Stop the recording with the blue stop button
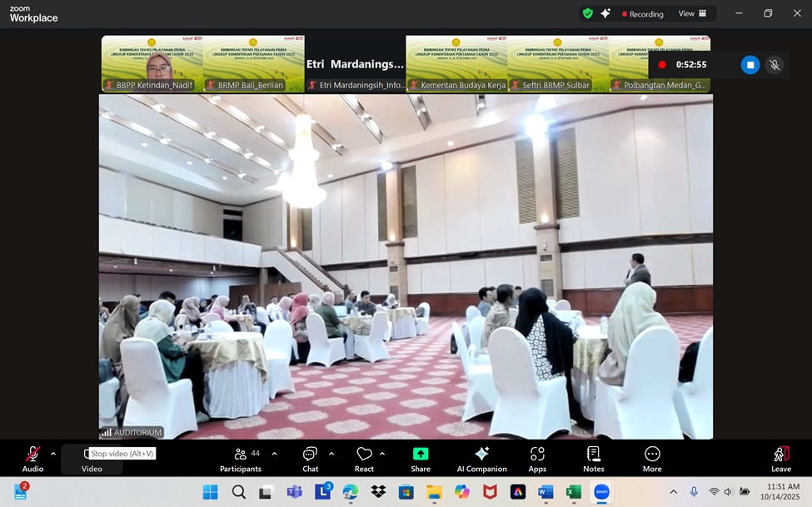812x507 pixels. tap(750, 65)
